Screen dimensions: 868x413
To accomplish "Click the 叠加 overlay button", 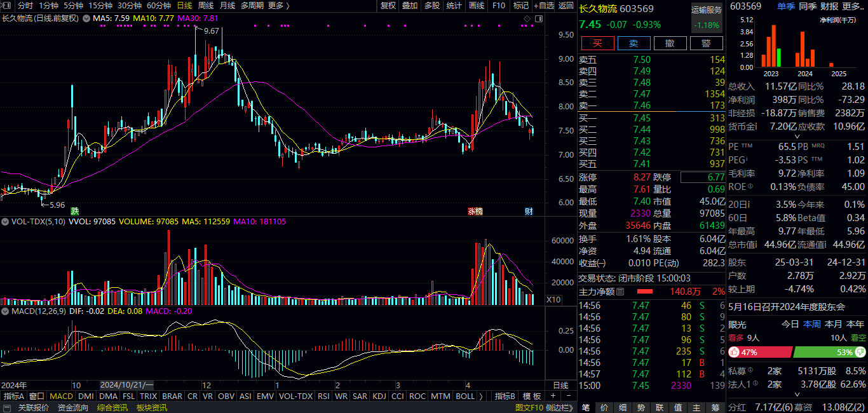I will coord(410,6).
